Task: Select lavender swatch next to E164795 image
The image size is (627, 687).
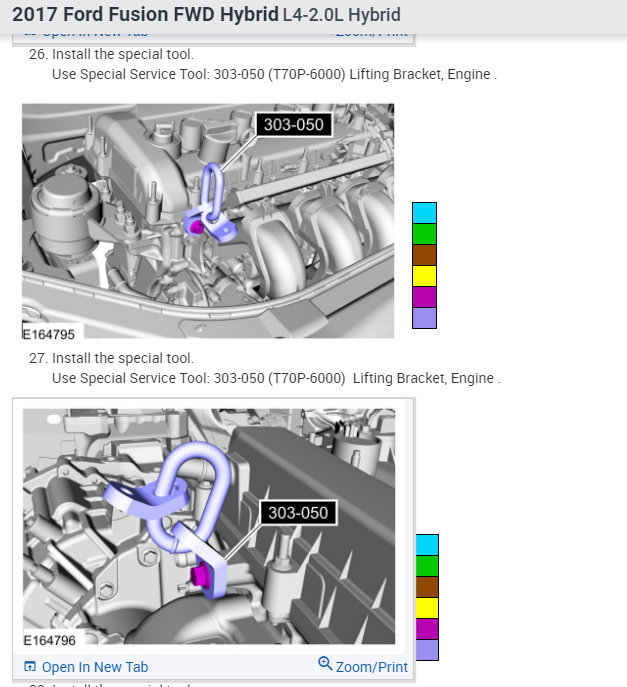Action: [424, 318]
